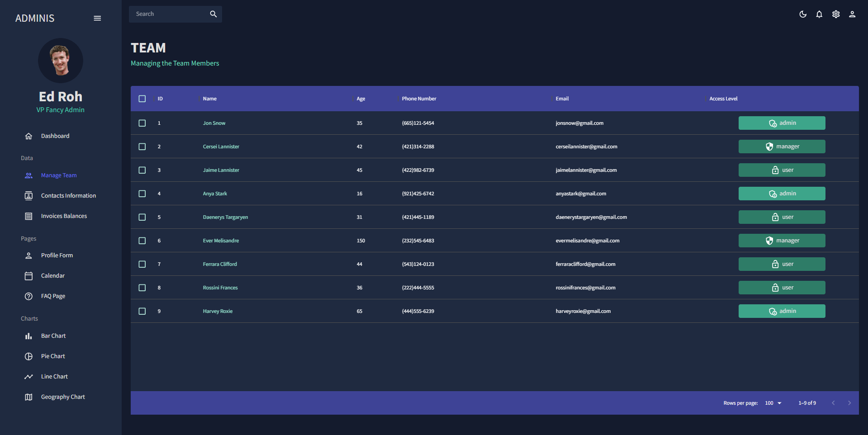Screen dimensions: 868x435
Task: Click Cersei Lannister's manager badge
Action: click(x=782, y=147)
